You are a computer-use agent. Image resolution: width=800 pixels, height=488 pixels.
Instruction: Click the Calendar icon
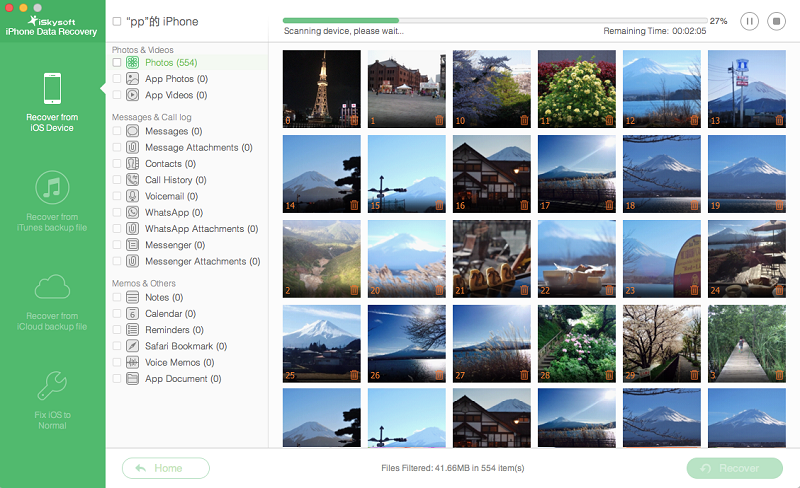coord(132,313)
